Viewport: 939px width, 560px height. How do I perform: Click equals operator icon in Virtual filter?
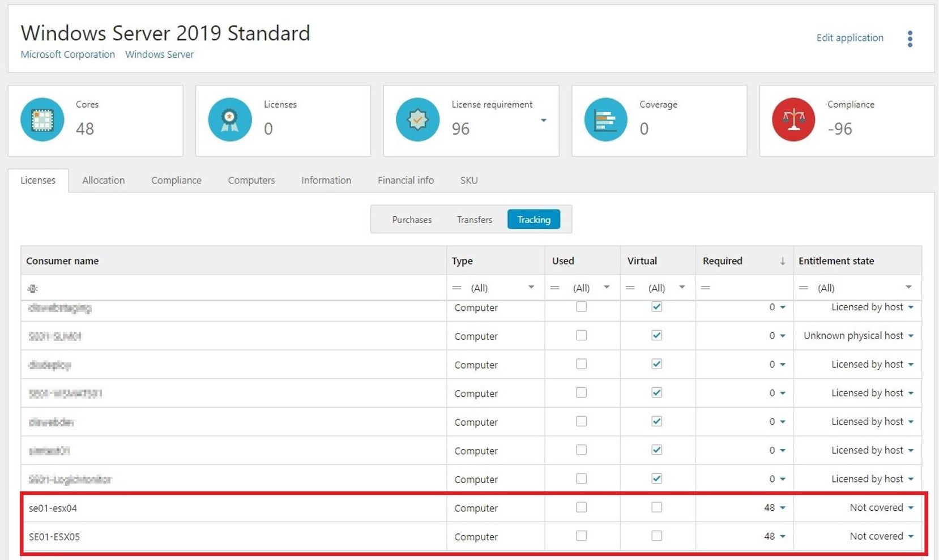coord(630,288)
